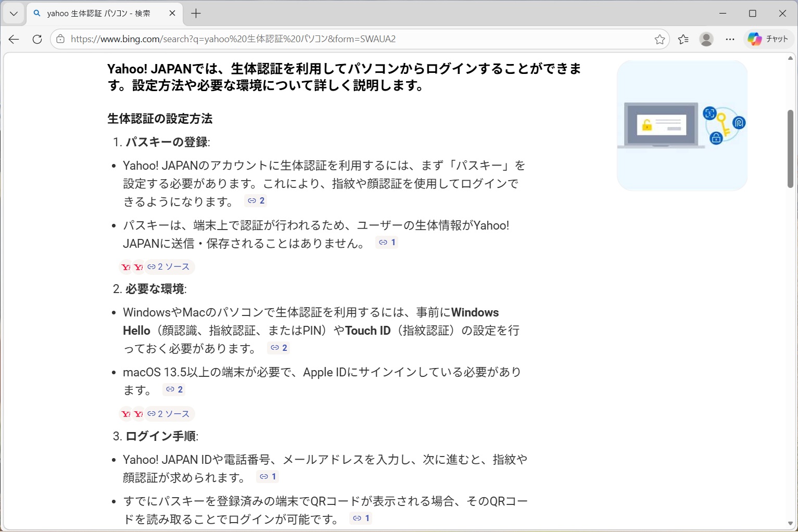This screenshot has height=532, width=798.
Task: Click the site info lock icon
Action: point(61,39)
